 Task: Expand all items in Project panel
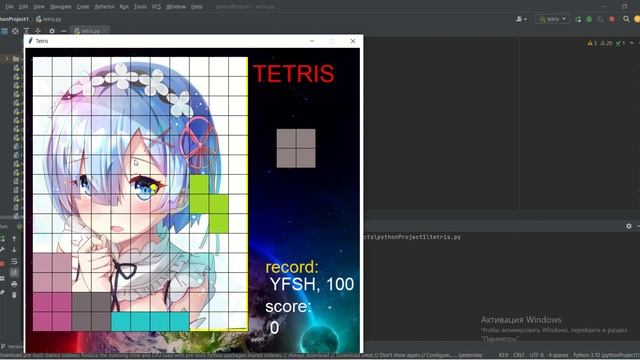26,31
